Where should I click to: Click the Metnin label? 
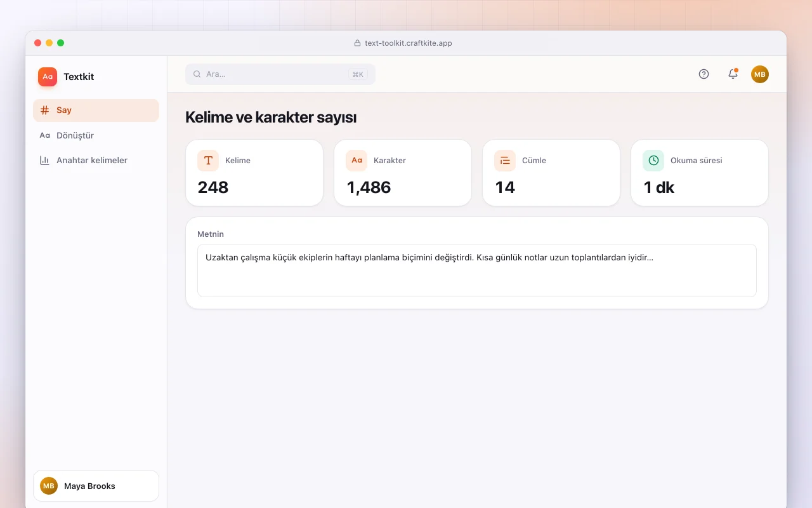point(211,234)
